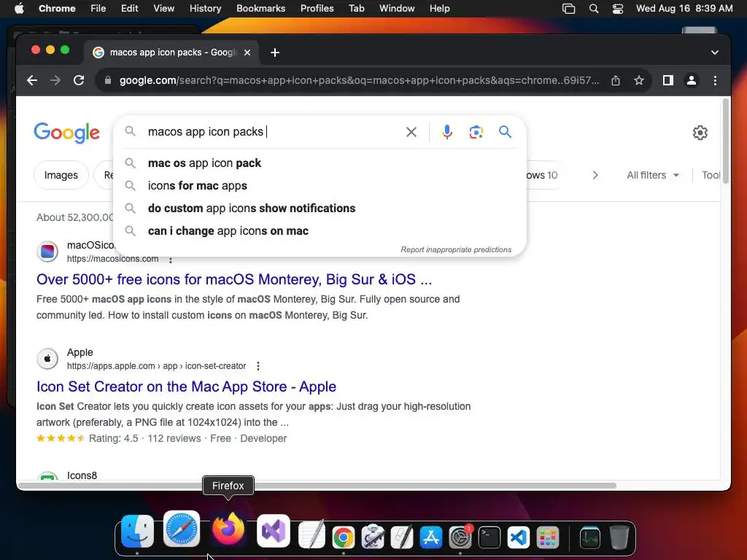Image resolution: width=747 pixels, height=560 pixels.
Task: Open more options for Apple result
Action: point(258,366)
